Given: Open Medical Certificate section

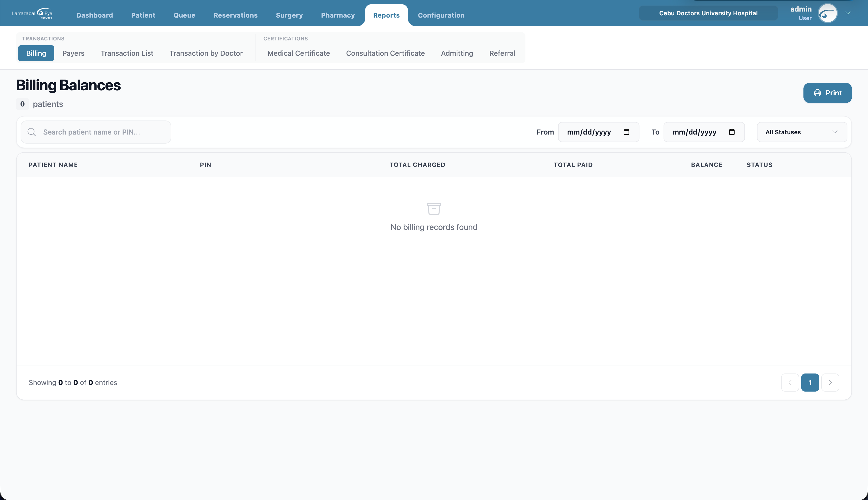Looking at the screenshot, I should [x=299, y=53].
